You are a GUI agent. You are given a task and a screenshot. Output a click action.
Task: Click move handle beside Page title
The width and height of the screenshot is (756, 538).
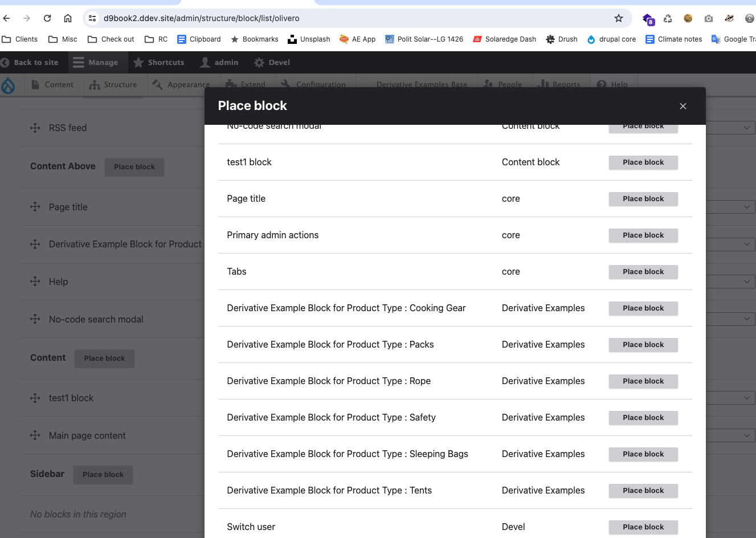[35, 207]
